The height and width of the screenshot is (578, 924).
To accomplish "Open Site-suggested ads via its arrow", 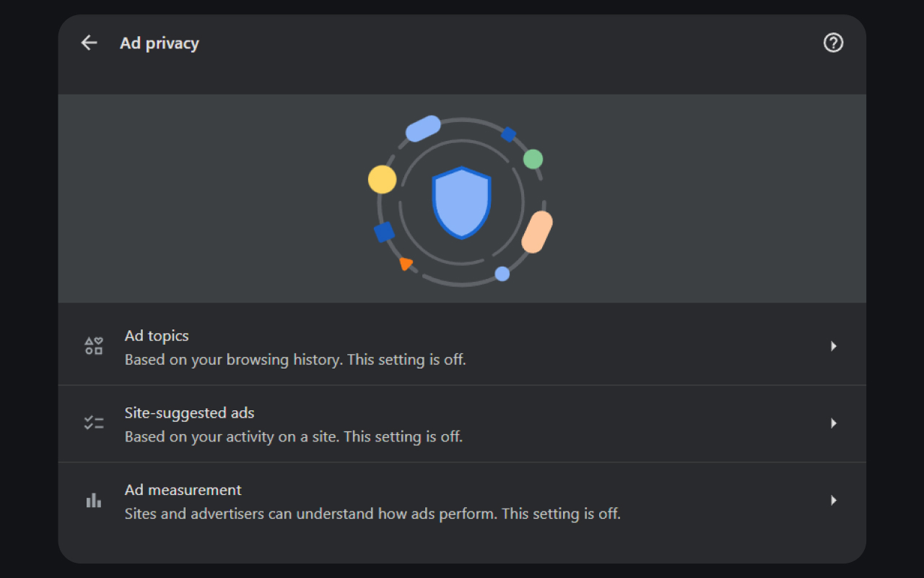I will [x=834, y=423].
